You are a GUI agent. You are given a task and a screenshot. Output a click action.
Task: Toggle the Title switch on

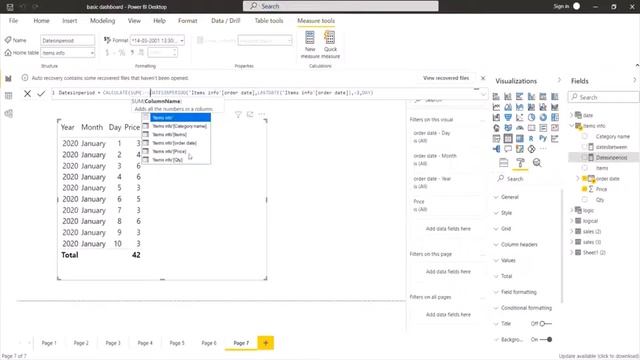(545, 324)
